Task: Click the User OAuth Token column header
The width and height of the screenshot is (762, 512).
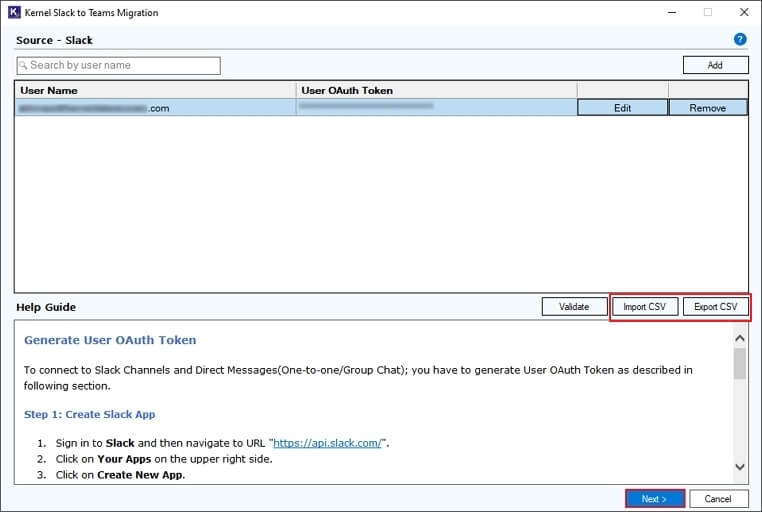Action: point(436,90)
